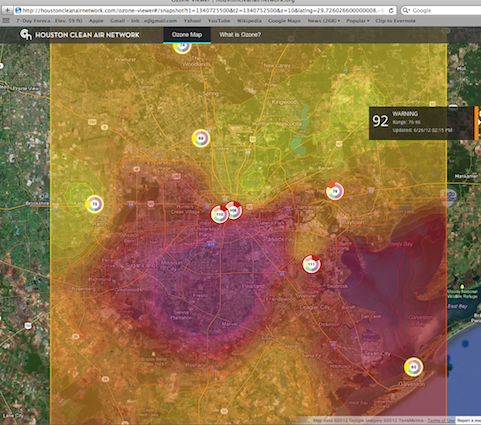Screen dimensions: 481x425
Task: Click the partially hidden top marker reading 74
Action: (x=182, y=47)
